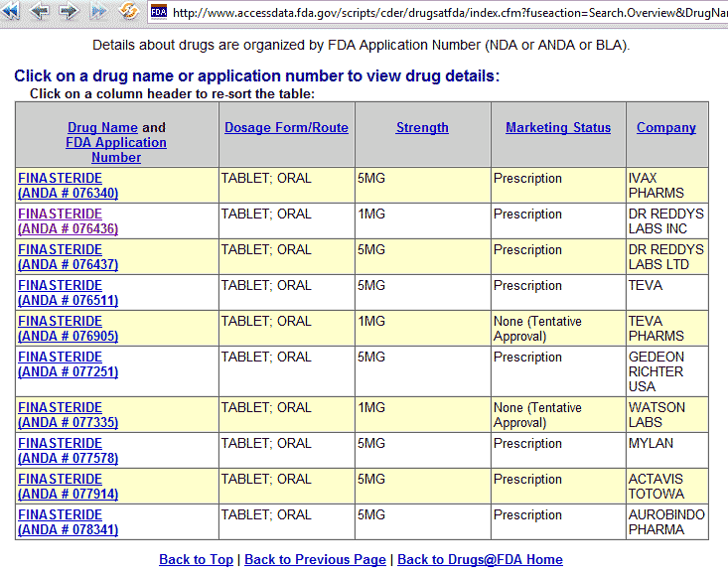Sort table by Marketing Status
The height and width of the screenshot is (577, 728).
coord(558,127)
